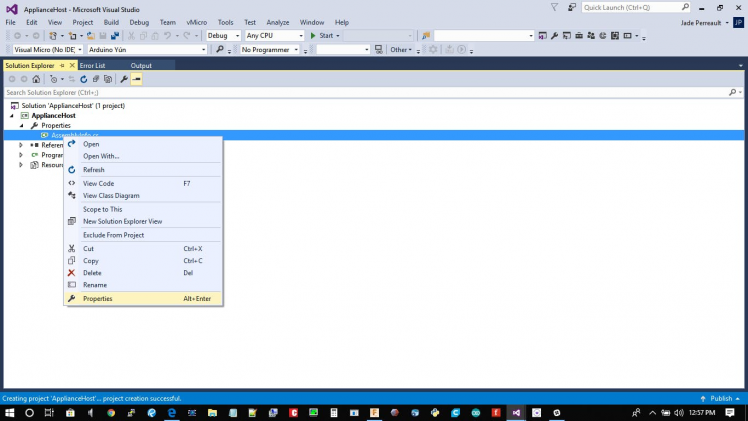Click the pin icon on Solution Explorer tab
Image resolution: width=748 pixels, height=421 pixels.
click(x=62, y=65)
